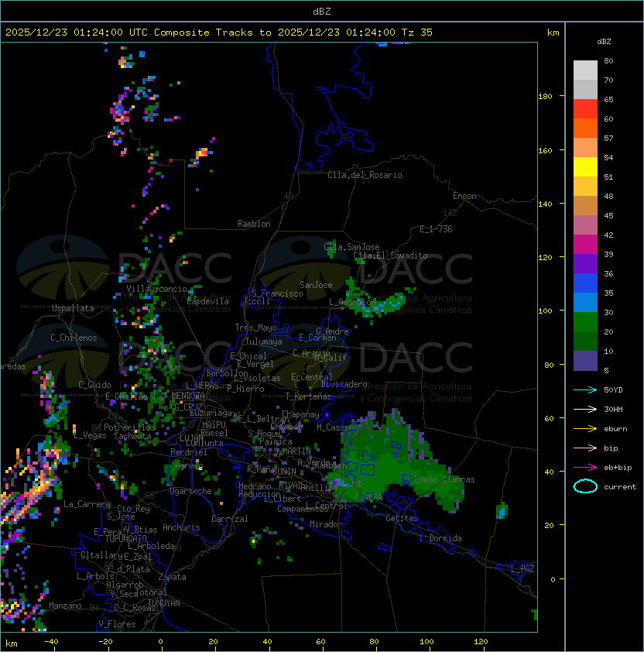Click the 'Ugarteche' map label

tap(191, 491)
